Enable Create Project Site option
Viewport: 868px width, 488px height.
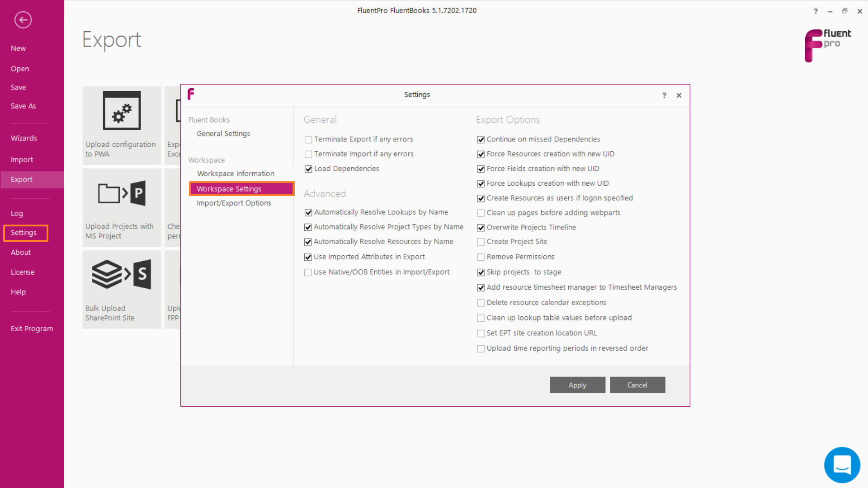[x=481, y=242]
